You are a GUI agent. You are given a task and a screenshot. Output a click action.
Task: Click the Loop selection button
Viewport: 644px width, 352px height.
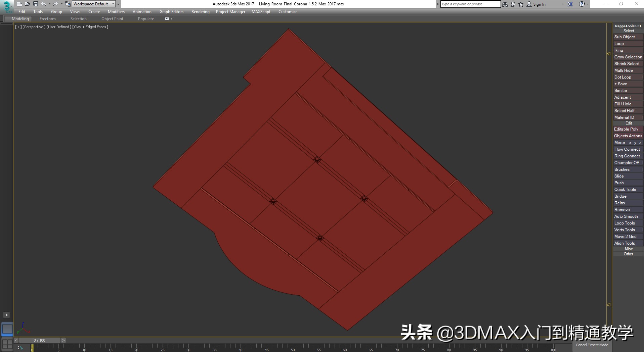coord(628,44)
